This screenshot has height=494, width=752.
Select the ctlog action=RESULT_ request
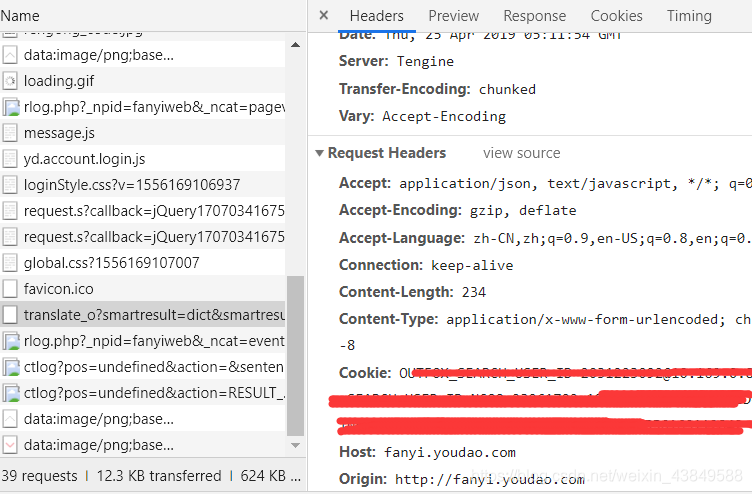coord(142,393)
